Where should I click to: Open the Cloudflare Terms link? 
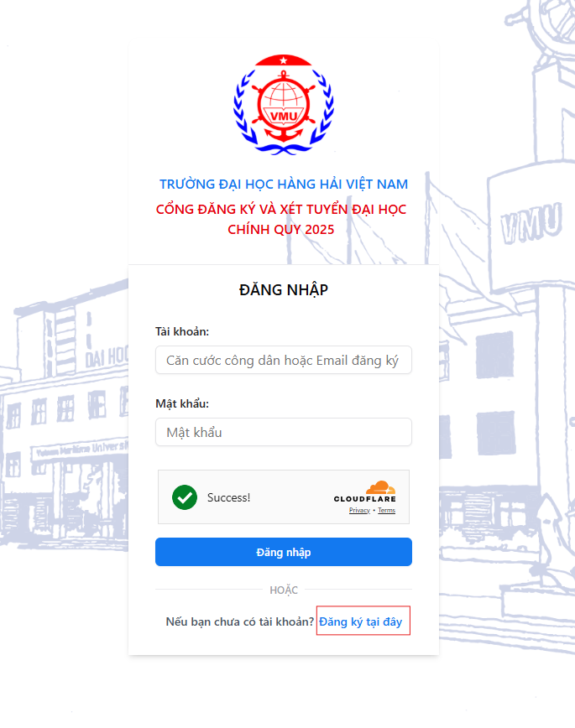coord(386,510)
